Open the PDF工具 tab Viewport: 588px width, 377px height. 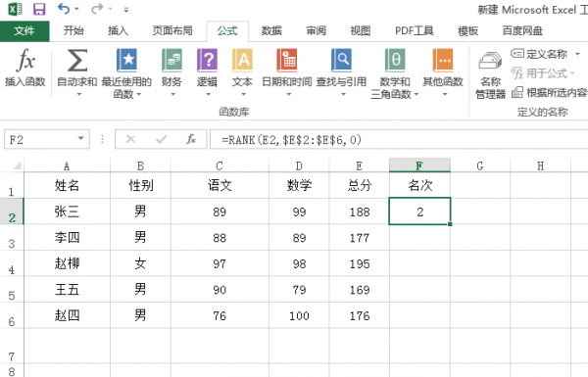pyautogui.click(x=415, y=30)
